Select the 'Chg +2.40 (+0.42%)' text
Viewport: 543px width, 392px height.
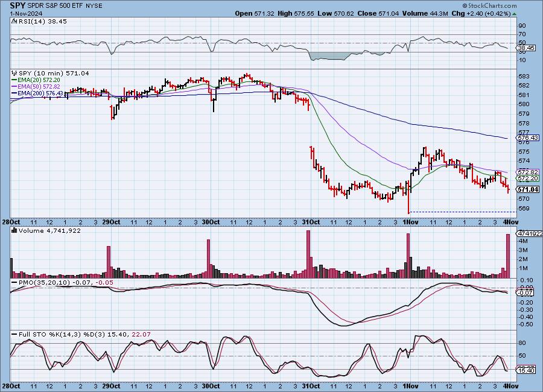481,13
